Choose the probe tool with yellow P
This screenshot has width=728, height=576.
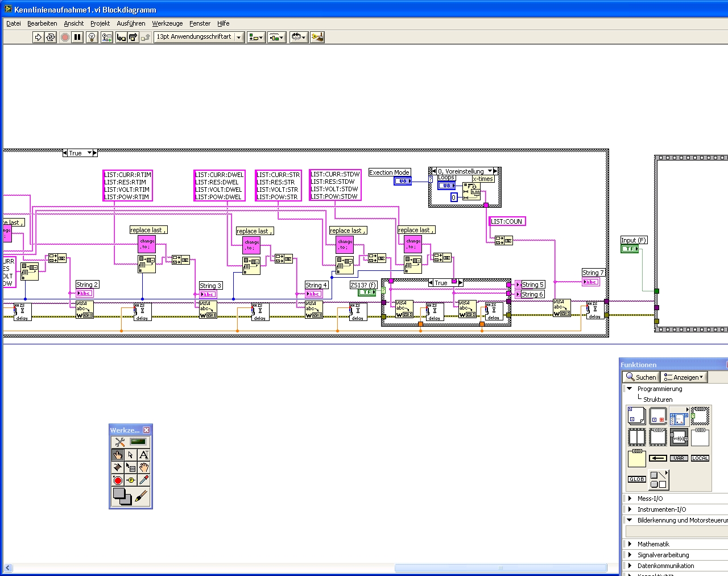point(131,480)
